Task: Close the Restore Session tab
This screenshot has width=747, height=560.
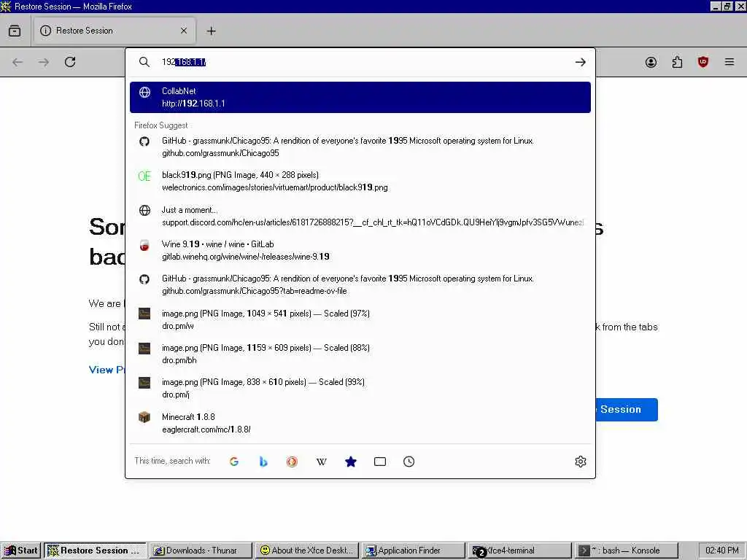Action: pos(184,31)
